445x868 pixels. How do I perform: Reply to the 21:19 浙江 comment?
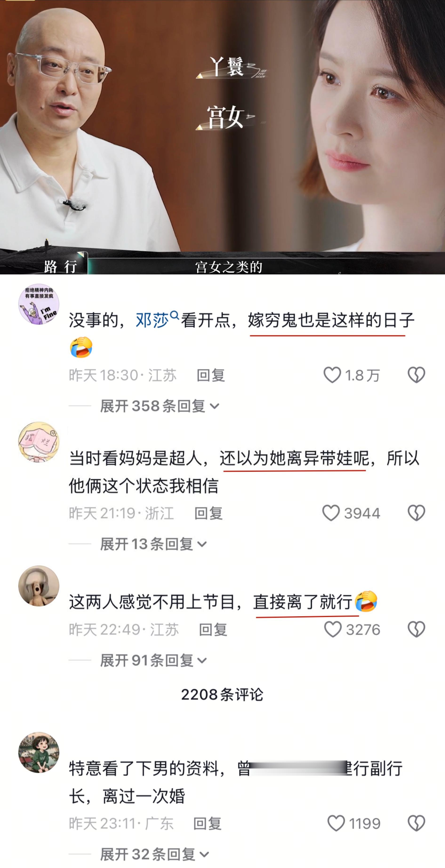[208, 513]
